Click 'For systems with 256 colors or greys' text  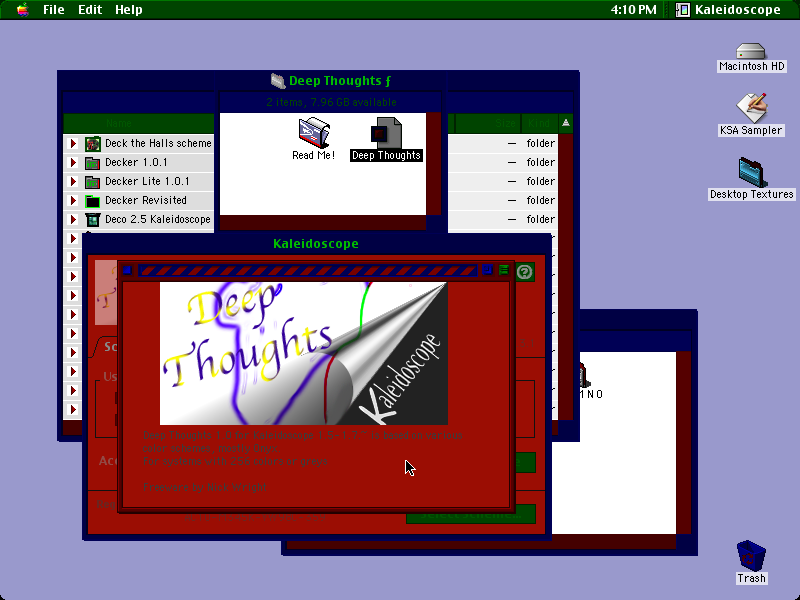235,461
